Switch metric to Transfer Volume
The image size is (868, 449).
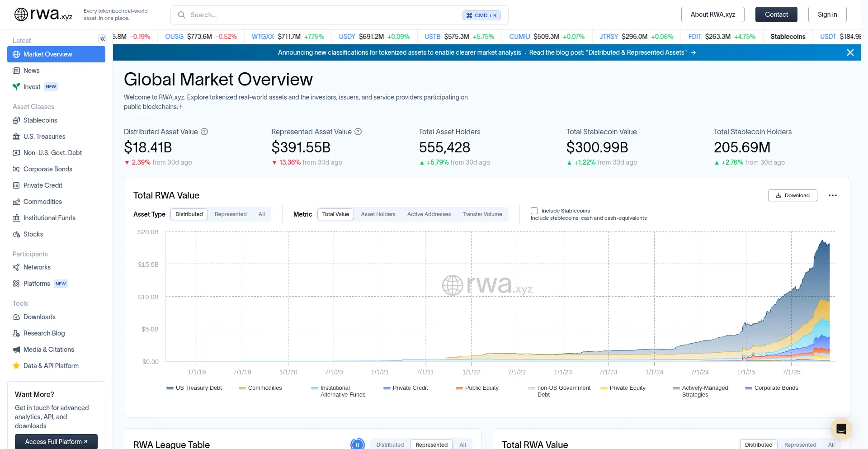tap(482, 214)
